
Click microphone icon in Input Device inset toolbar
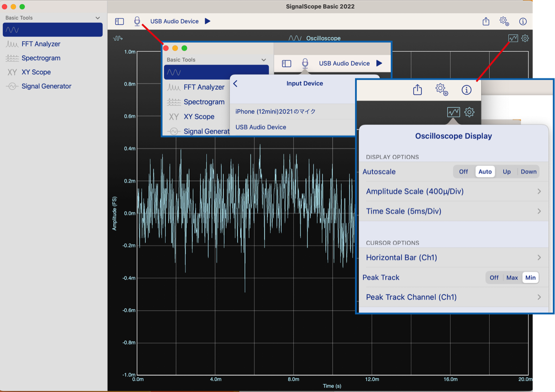tap(305, 63)
